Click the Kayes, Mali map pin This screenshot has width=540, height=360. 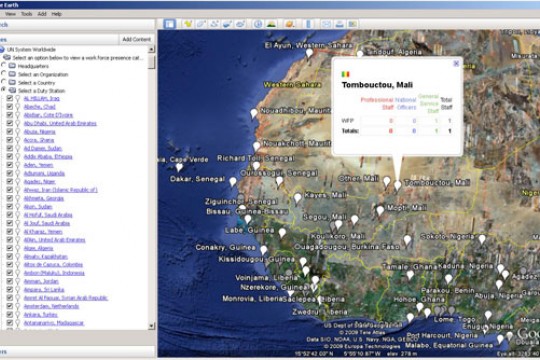298,198
